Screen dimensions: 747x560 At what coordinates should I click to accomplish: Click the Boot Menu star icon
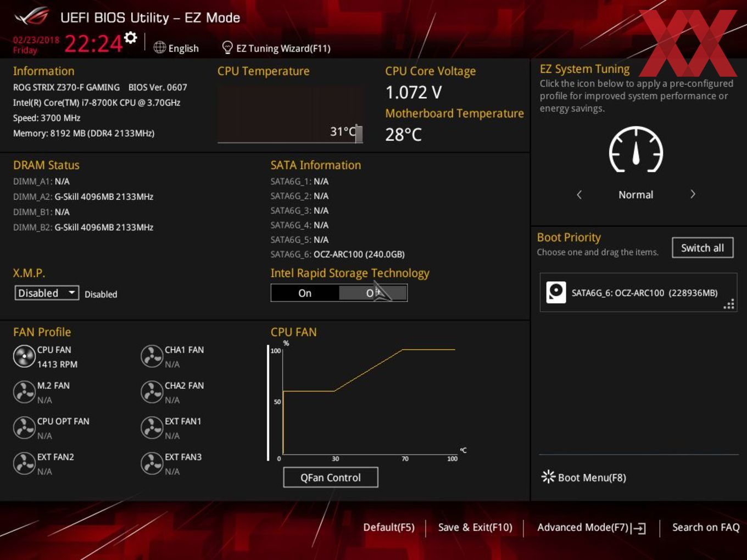tap(548, 477)
